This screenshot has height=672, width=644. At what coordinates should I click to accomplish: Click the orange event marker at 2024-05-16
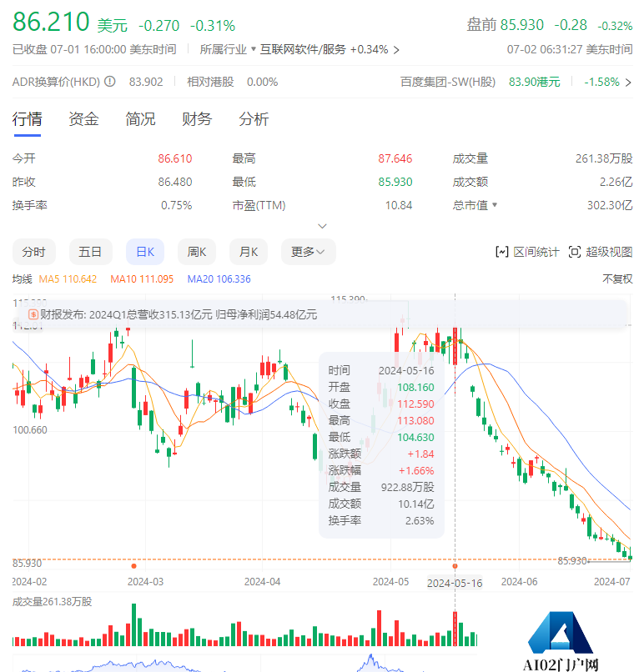[x=455, y=566]
